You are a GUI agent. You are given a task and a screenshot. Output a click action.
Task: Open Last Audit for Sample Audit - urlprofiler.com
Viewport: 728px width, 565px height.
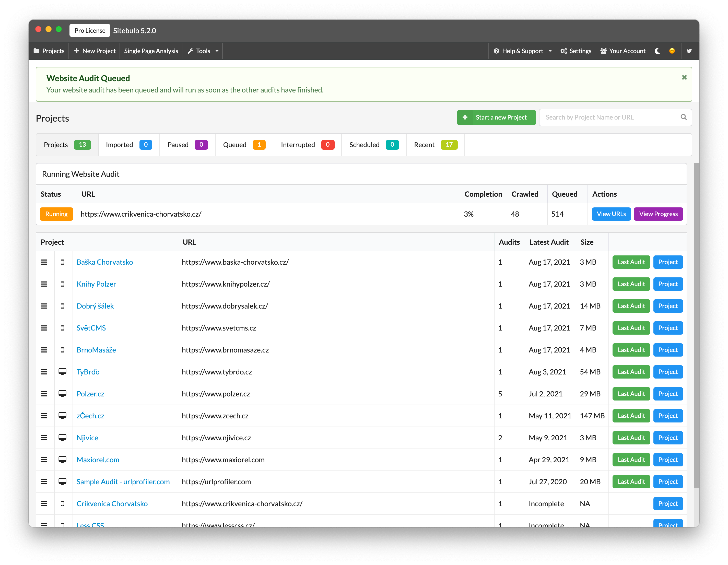(631, 482)
